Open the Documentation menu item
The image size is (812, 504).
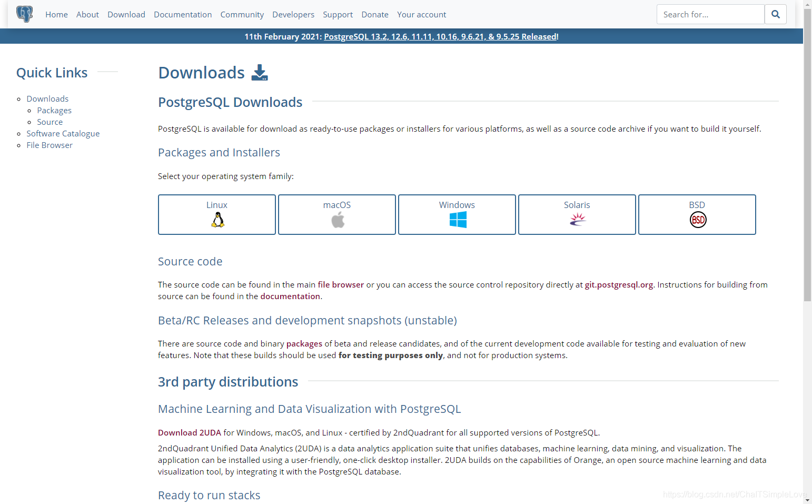tap(183, 14)
